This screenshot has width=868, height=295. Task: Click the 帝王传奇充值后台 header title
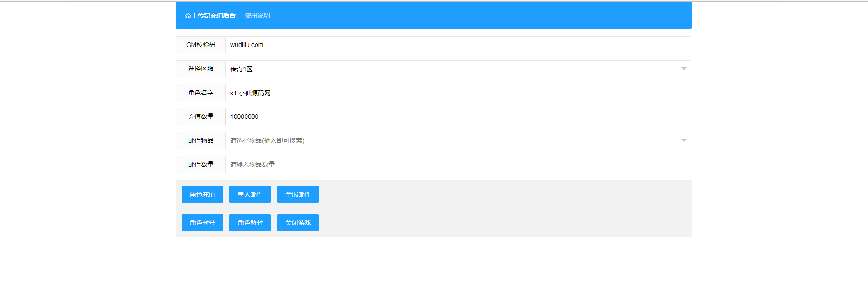pos(210,15)
